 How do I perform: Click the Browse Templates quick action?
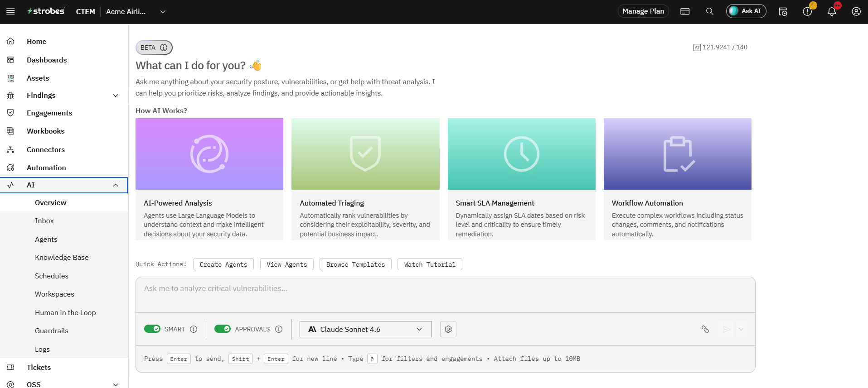tap(355, 264)
